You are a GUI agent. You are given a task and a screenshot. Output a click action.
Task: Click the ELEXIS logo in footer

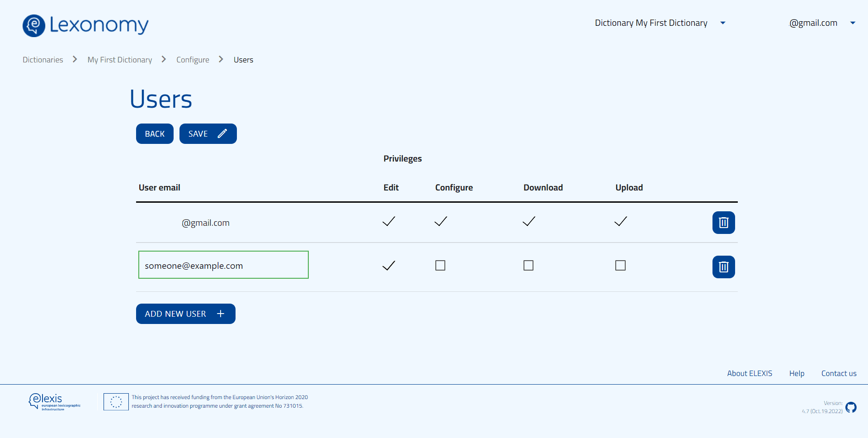coord(54,401)
